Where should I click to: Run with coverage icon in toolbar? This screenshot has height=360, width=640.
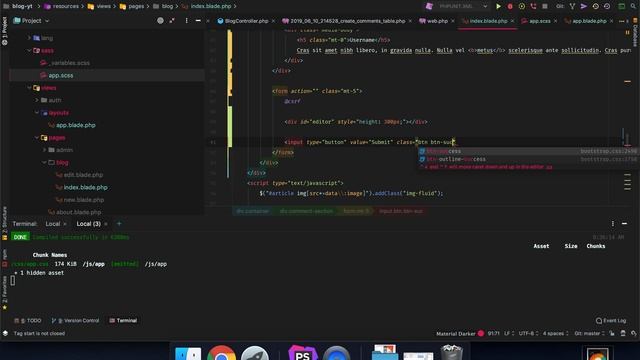point(522,7)
